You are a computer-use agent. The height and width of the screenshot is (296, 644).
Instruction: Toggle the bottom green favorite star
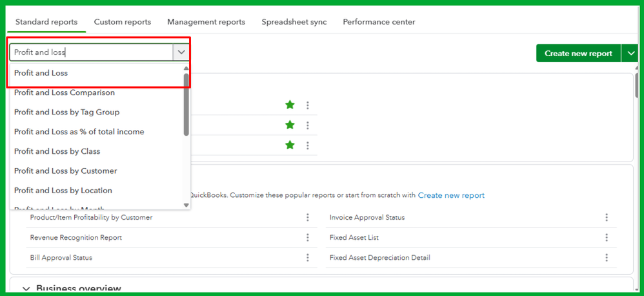click(x=290, y=145)
